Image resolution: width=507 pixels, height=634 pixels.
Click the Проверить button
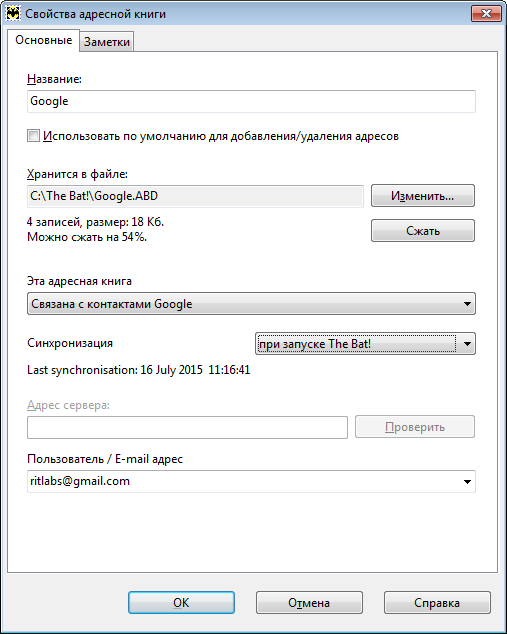coord(415,427)
